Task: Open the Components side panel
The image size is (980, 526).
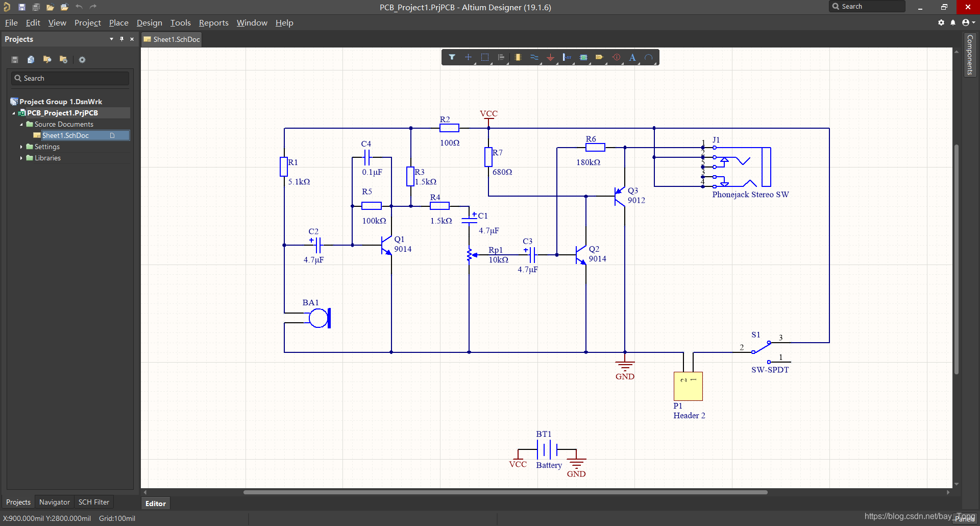Action: click(x=970, y=55)
